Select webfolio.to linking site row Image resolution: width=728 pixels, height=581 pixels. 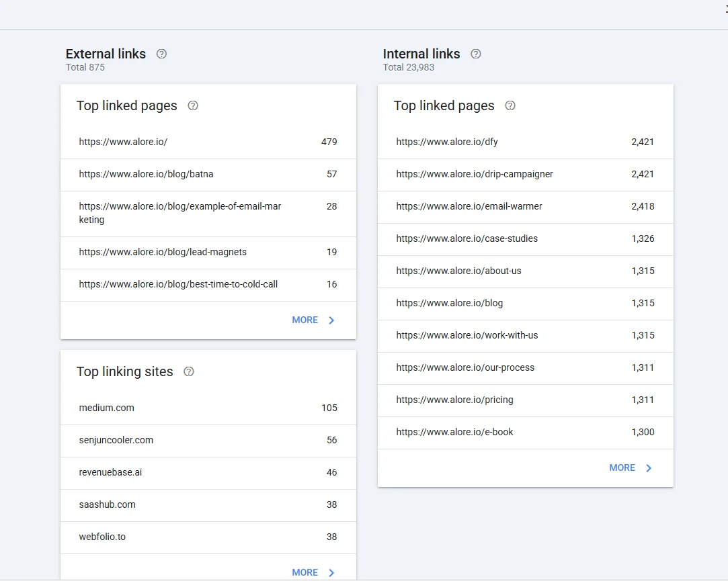pyautogui.click(x=208, y=537)
